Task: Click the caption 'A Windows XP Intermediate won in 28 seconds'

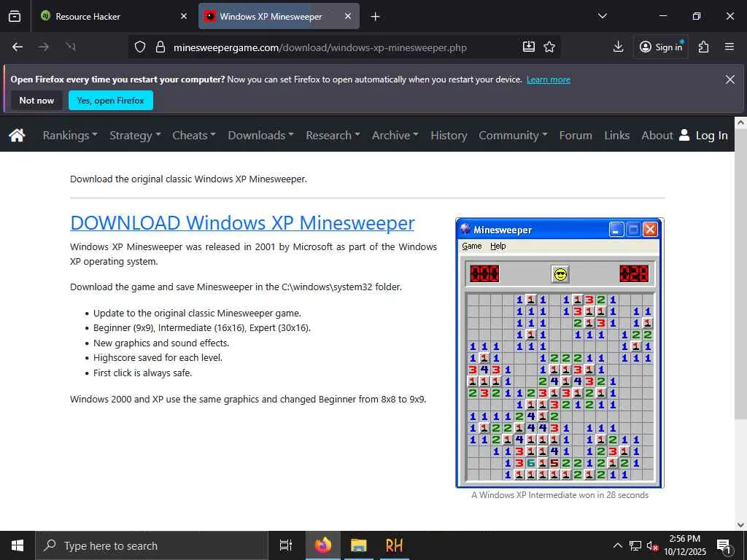Action: [560, 495]
